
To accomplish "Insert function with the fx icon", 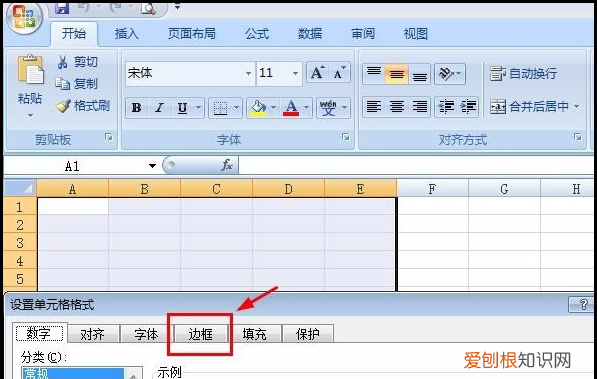I will [x=227, y=165].
